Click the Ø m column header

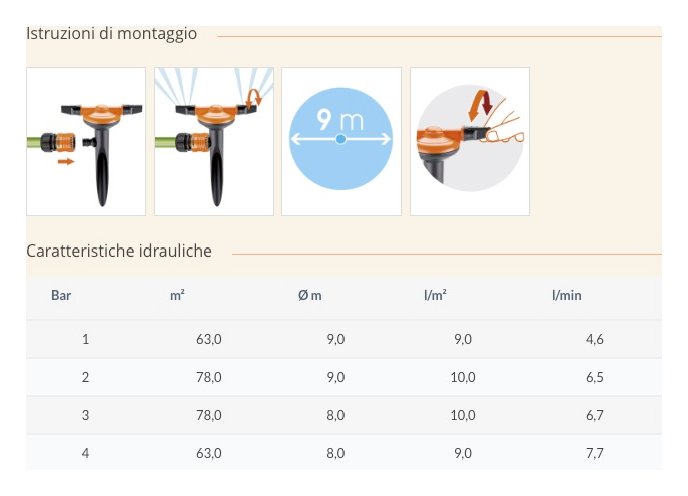click(x=309, y=296)
